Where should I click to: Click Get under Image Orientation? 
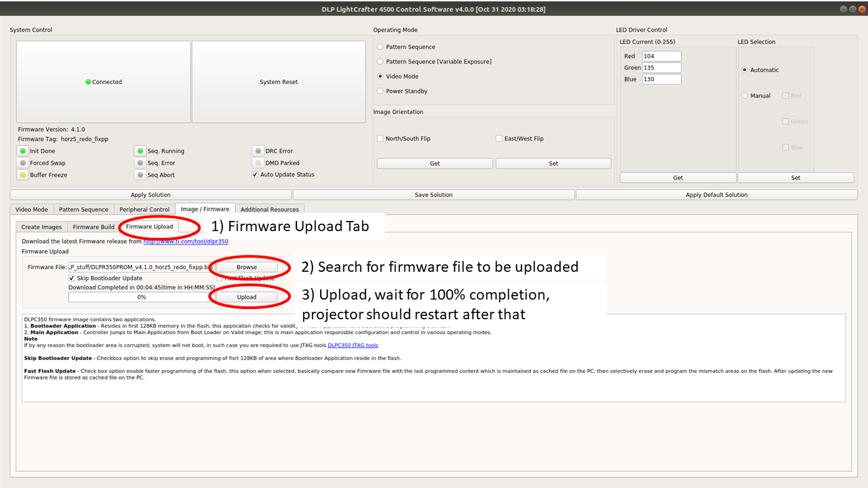pos(435,163)
